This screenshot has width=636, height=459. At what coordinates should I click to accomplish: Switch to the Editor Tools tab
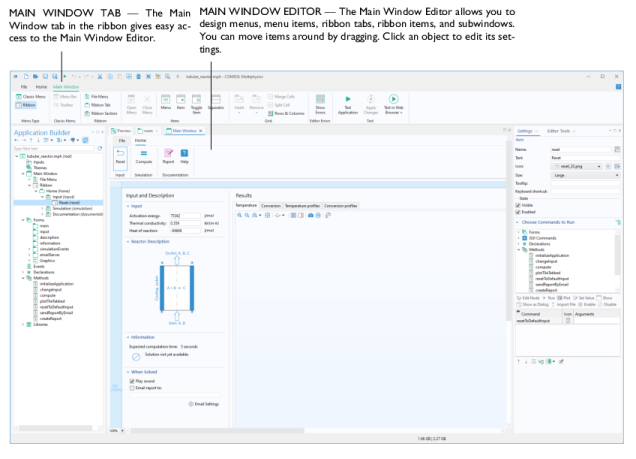[x=559, y=130]
